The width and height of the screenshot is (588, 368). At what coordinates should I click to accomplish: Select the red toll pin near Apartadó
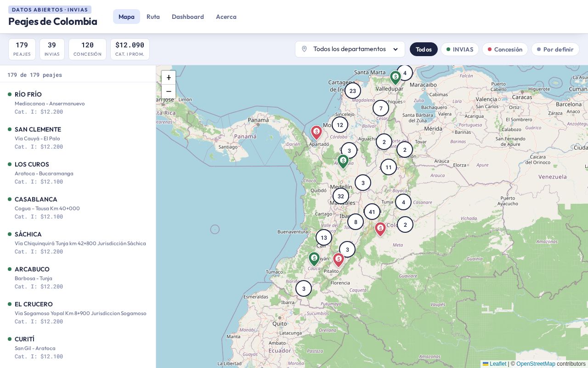[317, 133]
